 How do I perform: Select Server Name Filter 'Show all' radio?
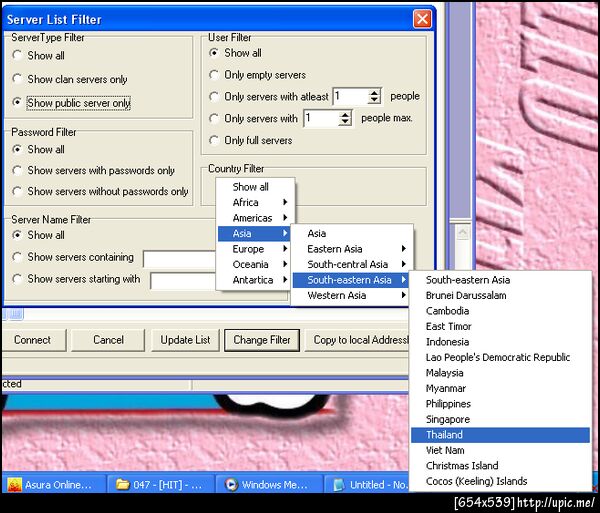point(17,235)
